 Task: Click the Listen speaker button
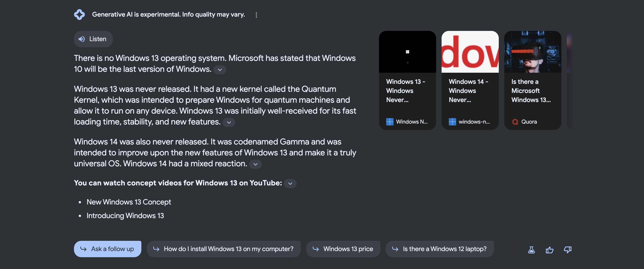pos(93,39)
